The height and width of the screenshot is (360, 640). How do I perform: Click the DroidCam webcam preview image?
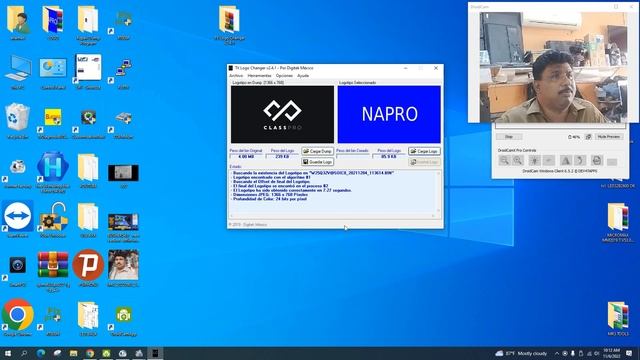(553, 67)
